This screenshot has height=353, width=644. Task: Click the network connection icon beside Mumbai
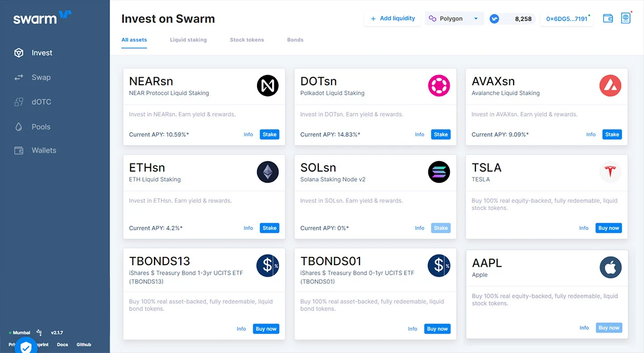(x=39, y=333)
